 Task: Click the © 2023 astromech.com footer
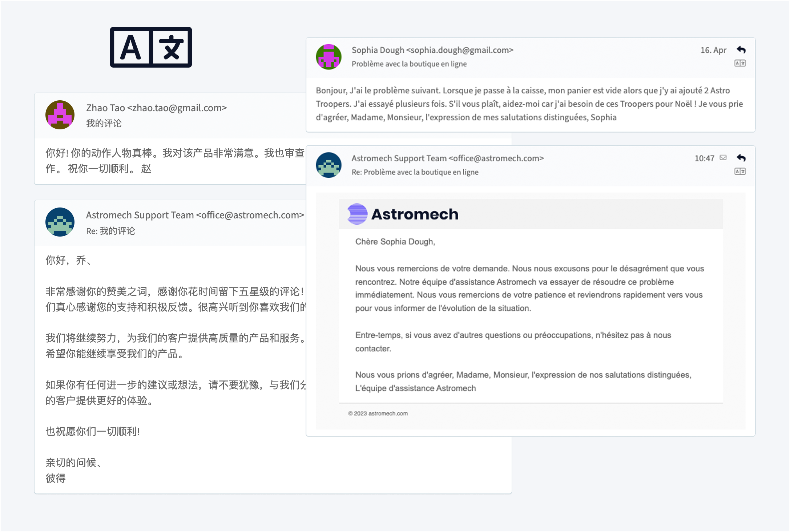(x=378, y=413)
